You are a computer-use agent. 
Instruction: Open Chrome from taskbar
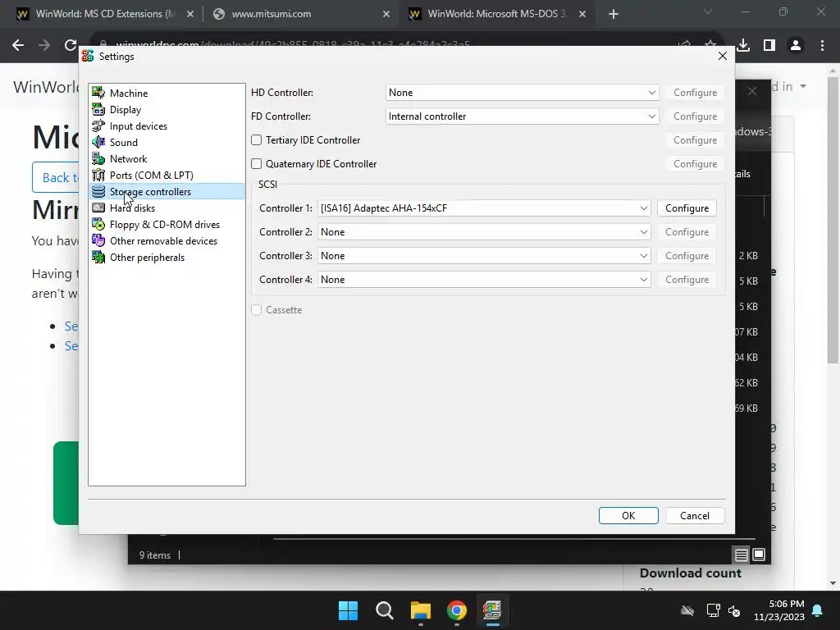[x=457, y=610]
